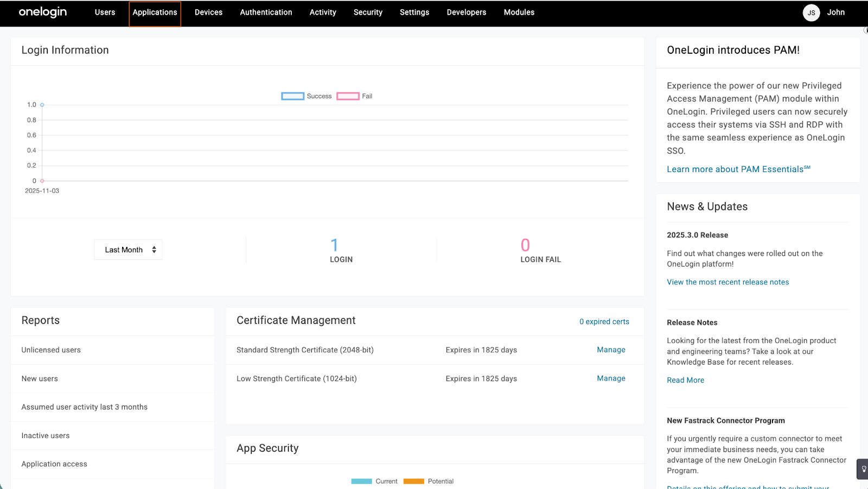Open the Inactive users report
This screenshot has width=868, height=489.
click(x=46, y=436)
